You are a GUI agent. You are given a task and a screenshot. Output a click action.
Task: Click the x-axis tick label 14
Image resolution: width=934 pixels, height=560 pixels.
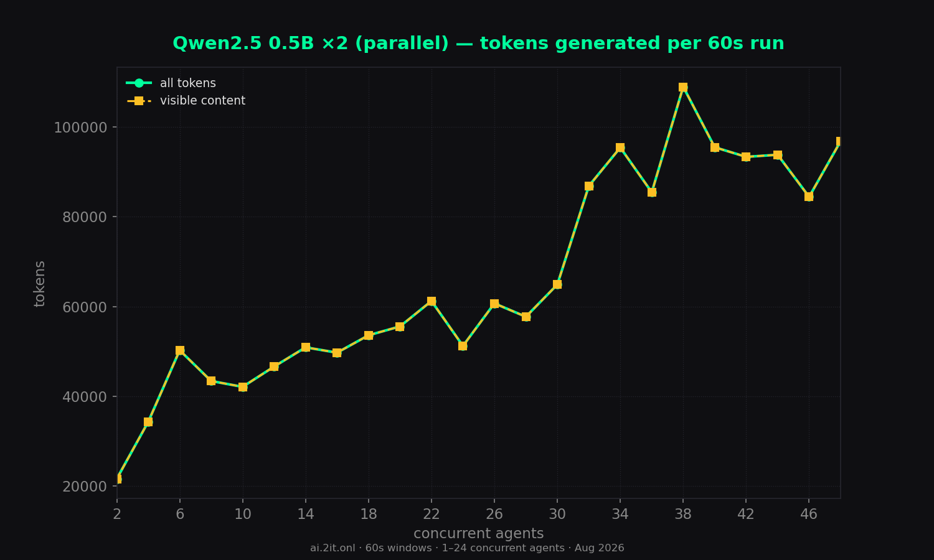pos(306,515)
